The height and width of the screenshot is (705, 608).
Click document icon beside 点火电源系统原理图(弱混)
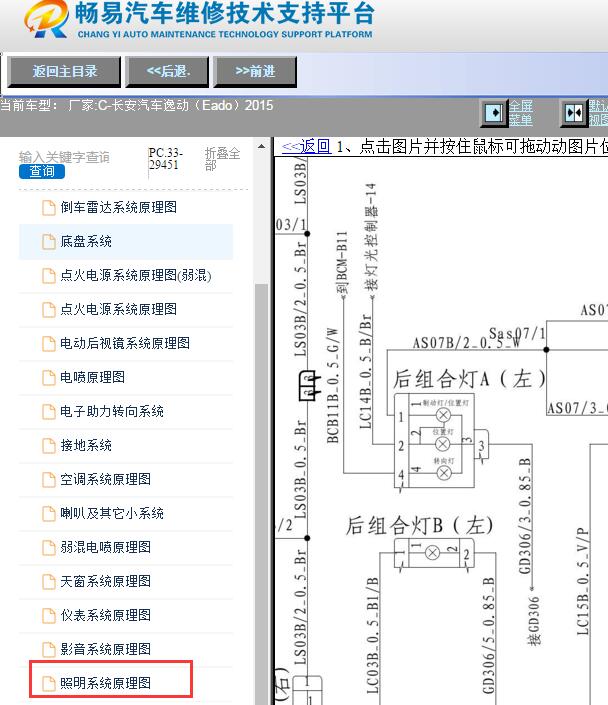[x=49, y=276]
